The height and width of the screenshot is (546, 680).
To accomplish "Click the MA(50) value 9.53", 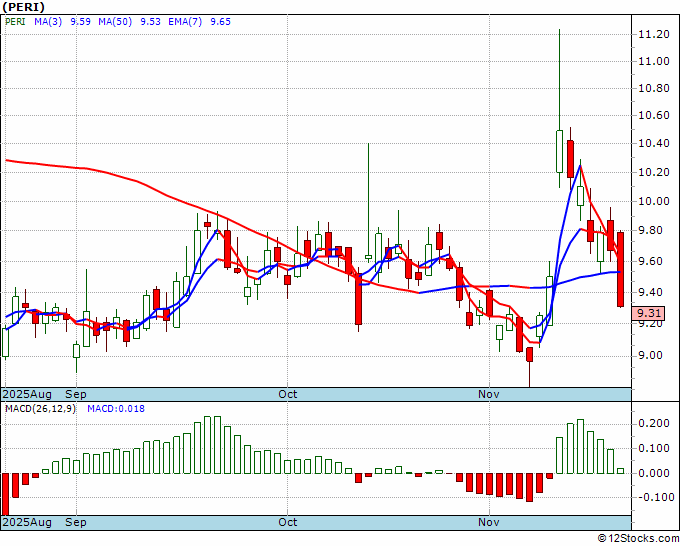I will click(x=150, y=22).
